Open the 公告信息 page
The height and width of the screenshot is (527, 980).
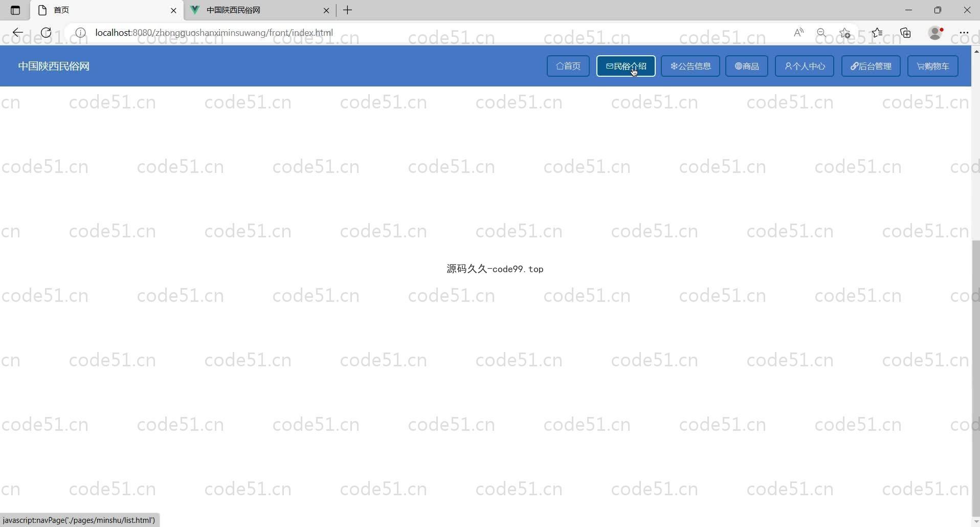pyautogui.click(x=690, y=66)
